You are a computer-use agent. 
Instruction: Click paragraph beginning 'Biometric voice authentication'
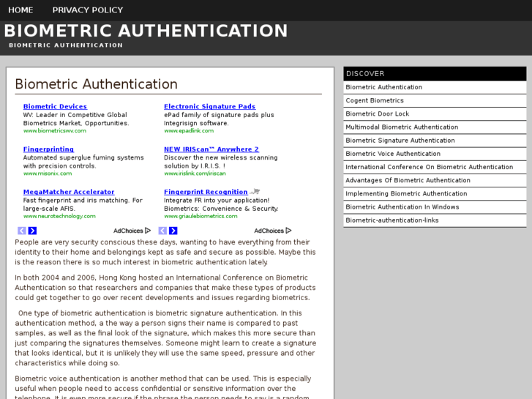(163, 388)
